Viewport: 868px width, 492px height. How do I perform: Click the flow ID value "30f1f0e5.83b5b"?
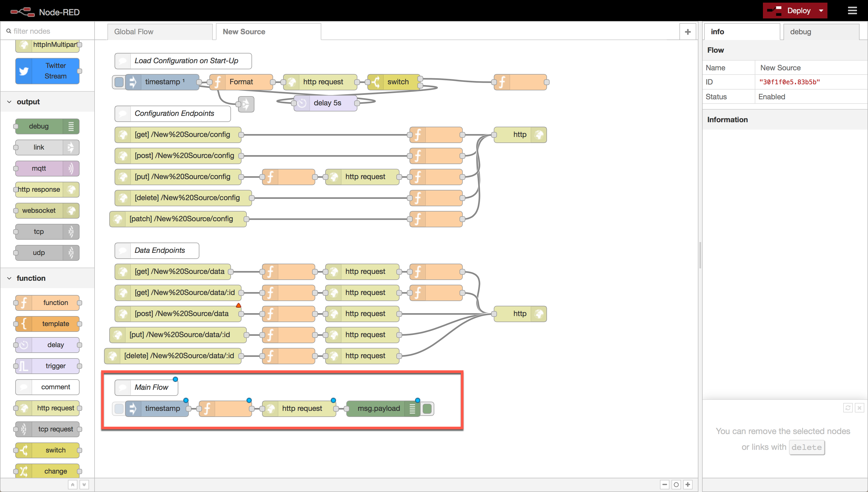point(789,82)
